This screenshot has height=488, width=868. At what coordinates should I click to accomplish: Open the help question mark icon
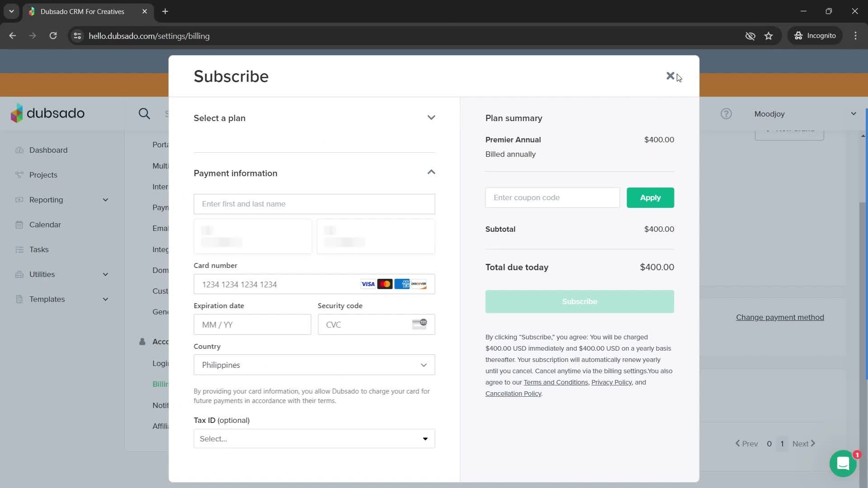(726, 114)
